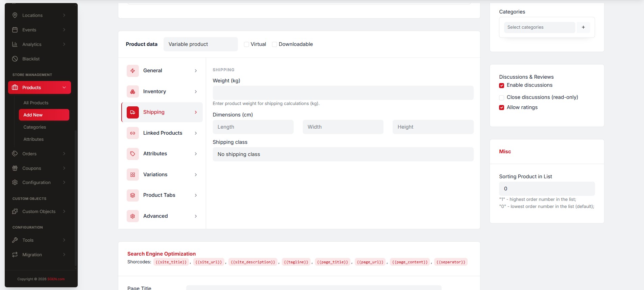The height and width of the screenshot is (290, 644).
Task: Click the Blacklist ban icon
Action: (x=15, y=59)
